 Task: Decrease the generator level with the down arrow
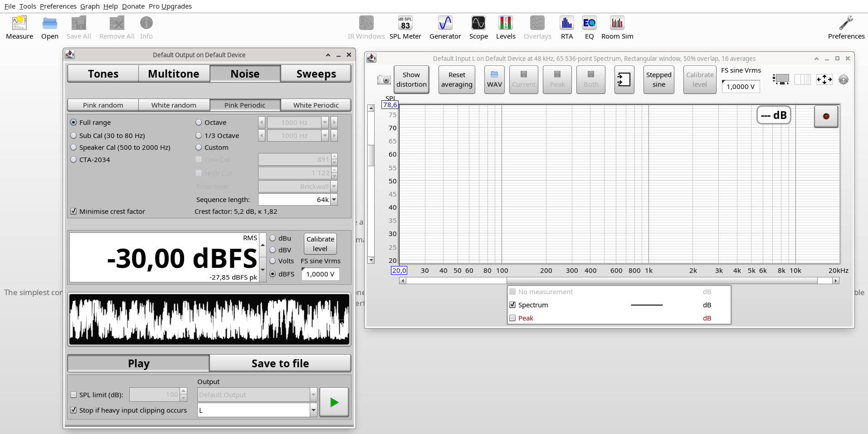pos(263,270)
